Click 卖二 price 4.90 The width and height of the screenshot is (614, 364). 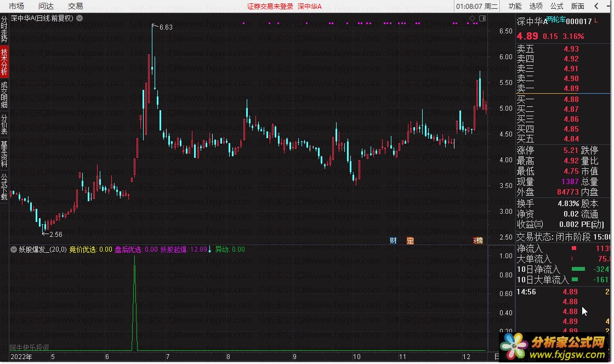(571, 78)
